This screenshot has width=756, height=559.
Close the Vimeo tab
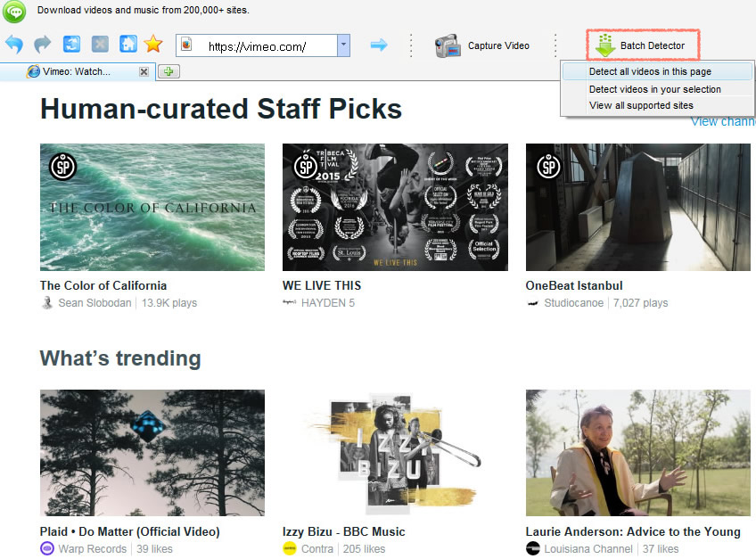tap(144, 72)
